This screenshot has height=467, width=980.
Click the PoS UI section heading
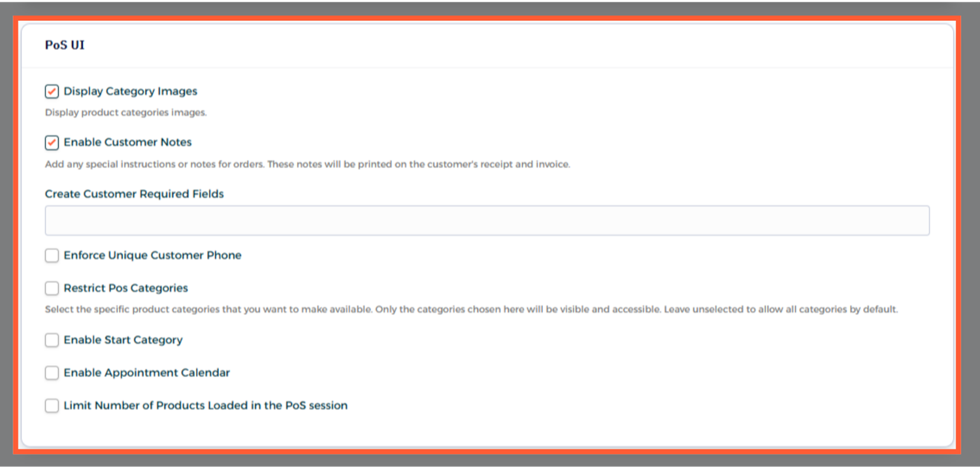point(65,45)
